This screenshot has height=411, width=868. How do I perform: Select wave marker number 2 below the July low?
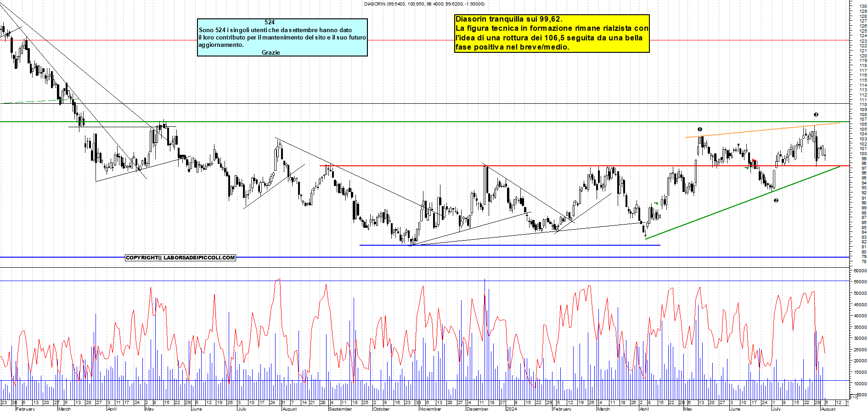(x=776, y=200)
